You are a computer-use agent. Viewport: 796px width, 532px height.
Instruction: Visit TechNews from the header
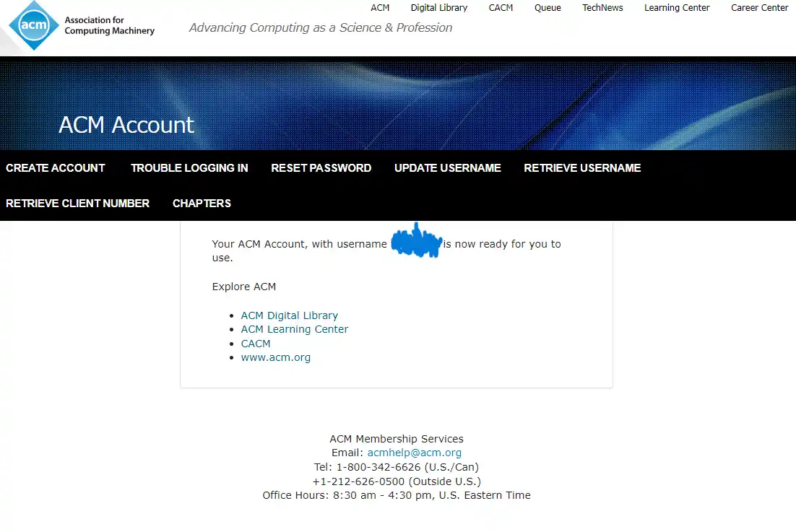tap(602, 8)
